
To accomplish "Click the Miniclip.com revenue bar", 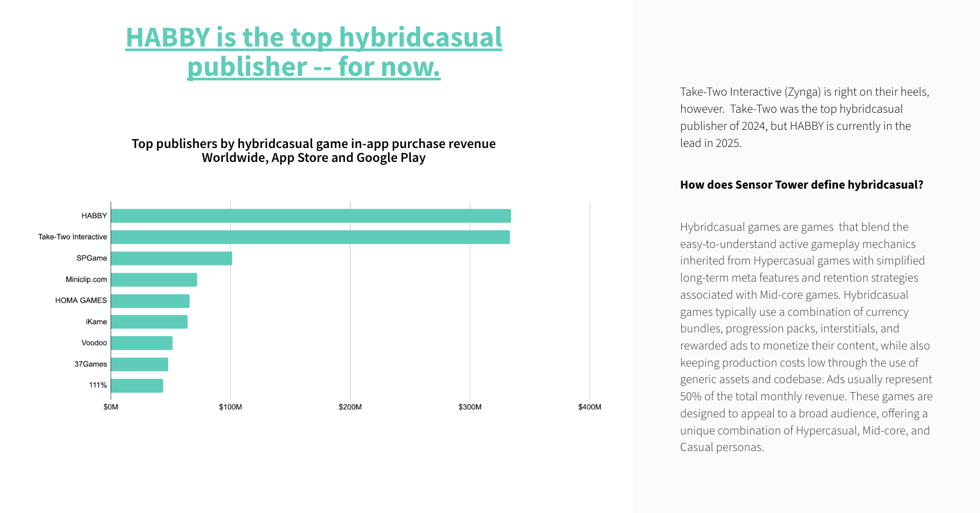I will point(154,279).
